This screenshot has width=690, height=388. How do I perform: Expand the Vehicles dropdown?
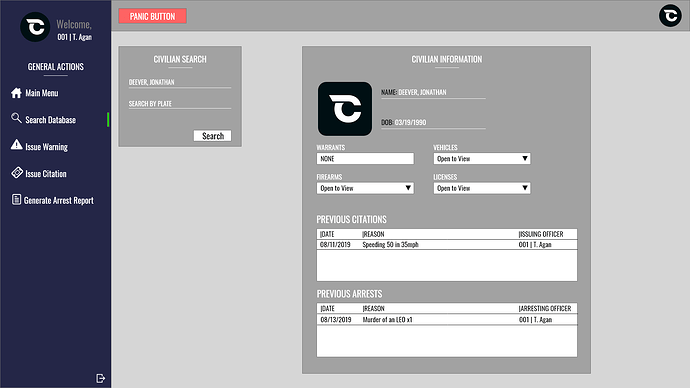pyautogui.click(x=481, y=159)
